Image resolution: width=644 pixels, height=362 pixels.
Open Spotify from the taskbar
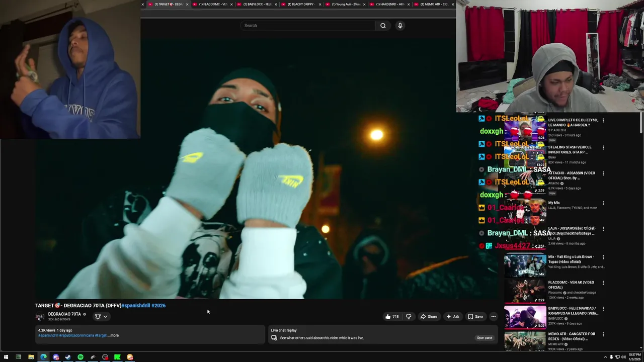pos(80,357)
